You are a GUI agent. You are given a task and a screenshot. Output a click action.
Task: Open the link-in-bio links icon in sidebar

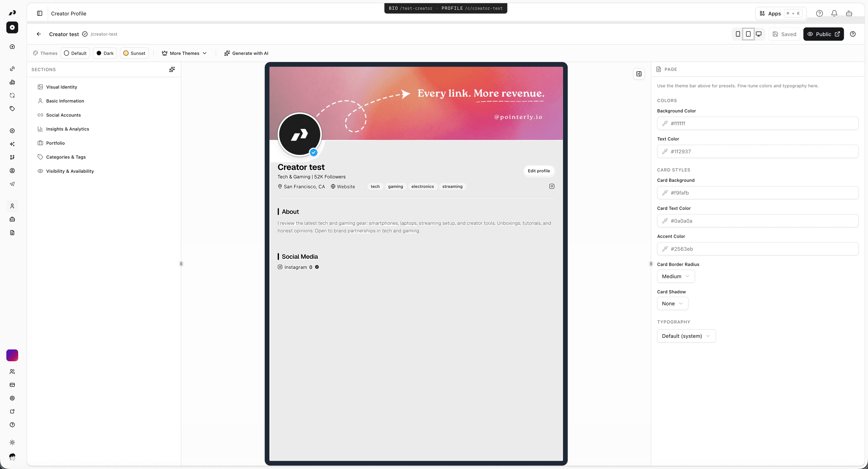pyautogui.click(x=12, y=69)
